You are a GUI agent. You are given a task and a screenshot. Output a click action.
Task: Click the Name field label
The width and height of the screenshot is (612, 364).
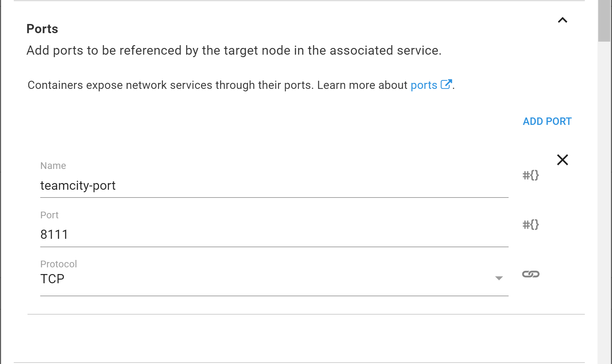point(53,166)
